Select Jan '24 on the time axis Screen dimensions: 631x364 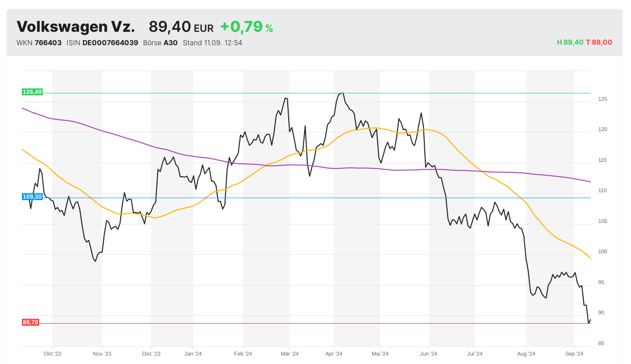[193, 354]
